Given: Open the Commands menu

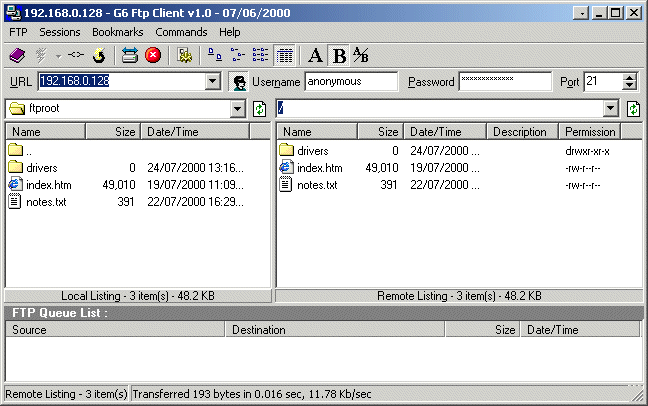Looking at the screenshot, I should [181, 32].
